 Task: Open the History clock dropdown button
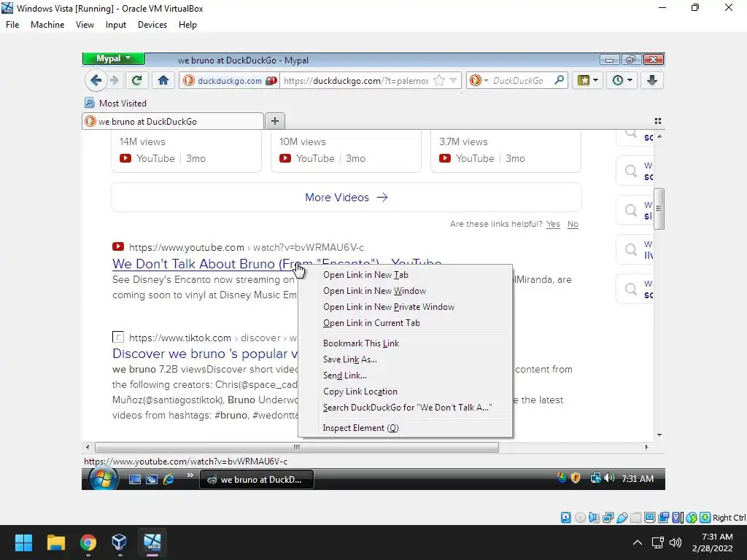coord(622,80)
